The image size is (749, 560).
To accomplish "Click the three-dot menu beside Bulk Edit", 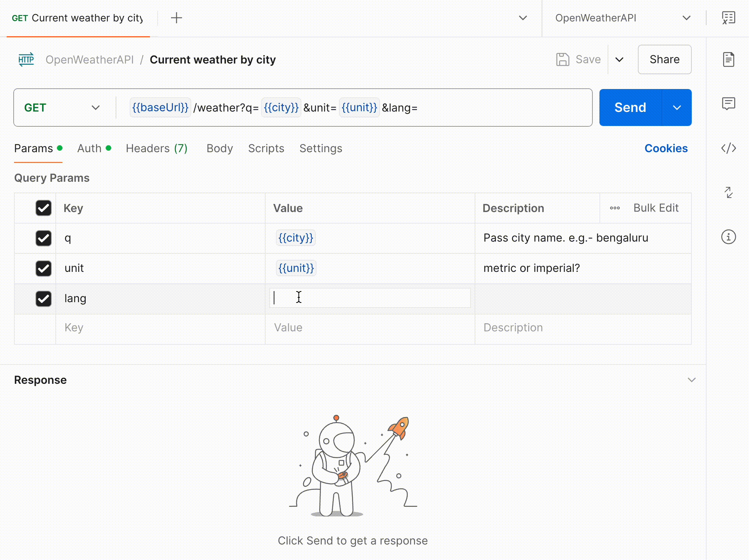I will tap(614, 208).
